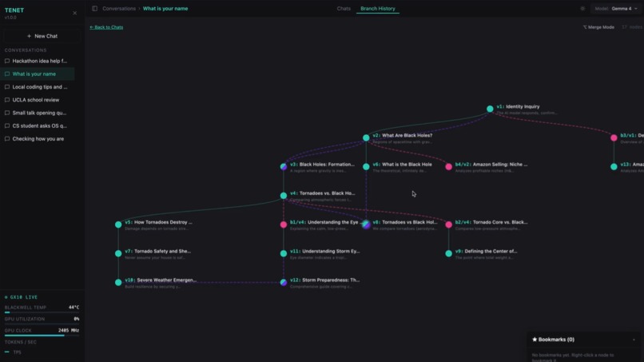Select the v4 Tornadoes vs. Black Holes node
Viewport: 644px width, 362px height.
(x=284, y=196)
